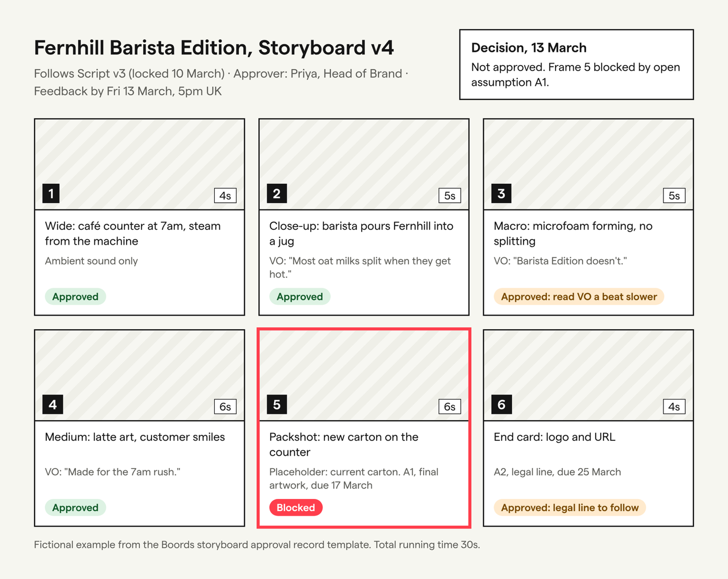This screenshot has width=728, height=579.
Task: Click VO 'Barista Edition doesn't.' line
Action: 560,261
